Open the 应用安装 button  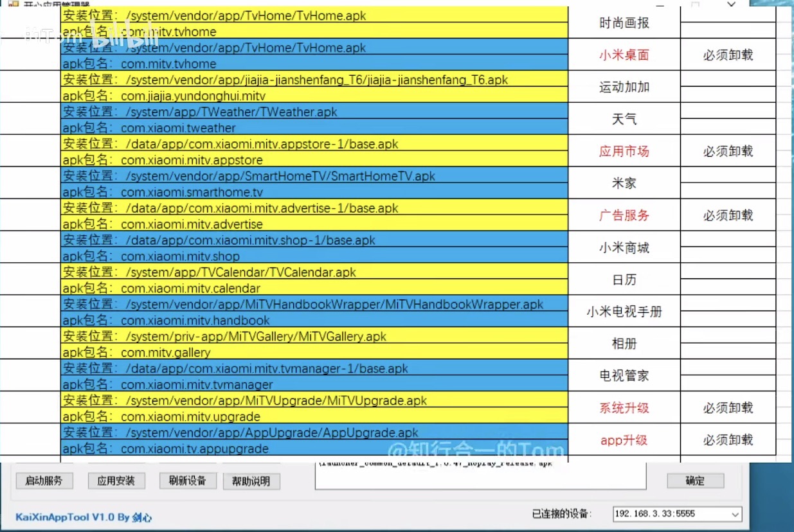point(116,481)
